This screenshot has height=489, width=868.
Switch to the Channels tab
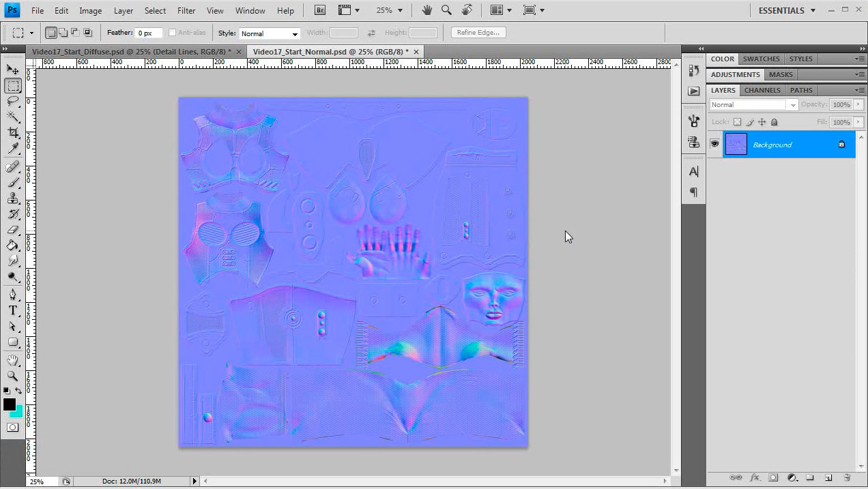762,90
